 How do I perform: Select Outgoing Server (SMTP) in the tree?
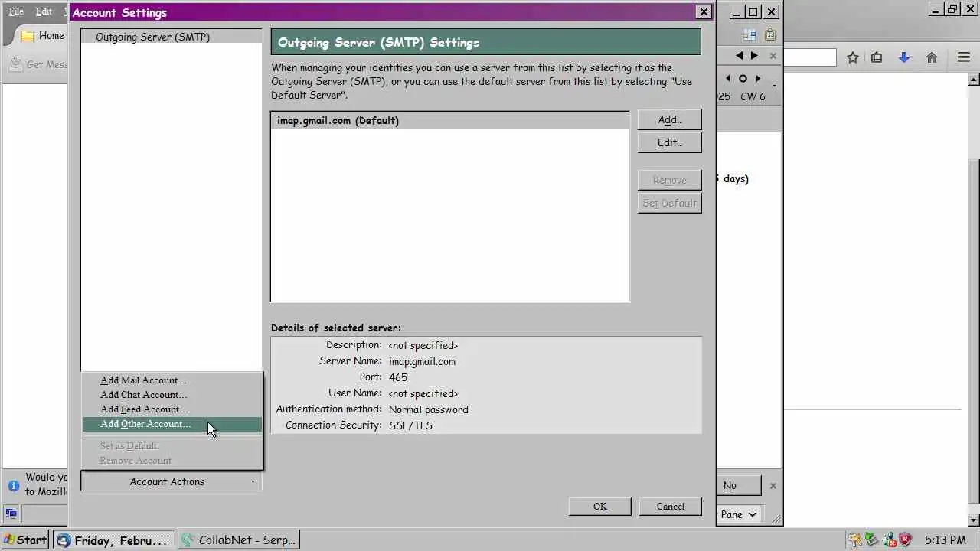152,37
